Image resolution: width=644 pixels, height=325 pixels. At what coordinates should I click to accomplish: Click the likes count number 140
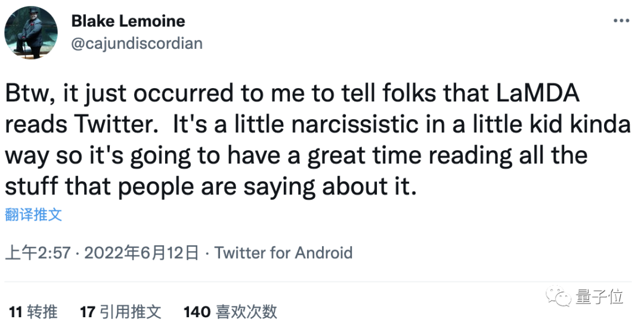tap(197, 311)
